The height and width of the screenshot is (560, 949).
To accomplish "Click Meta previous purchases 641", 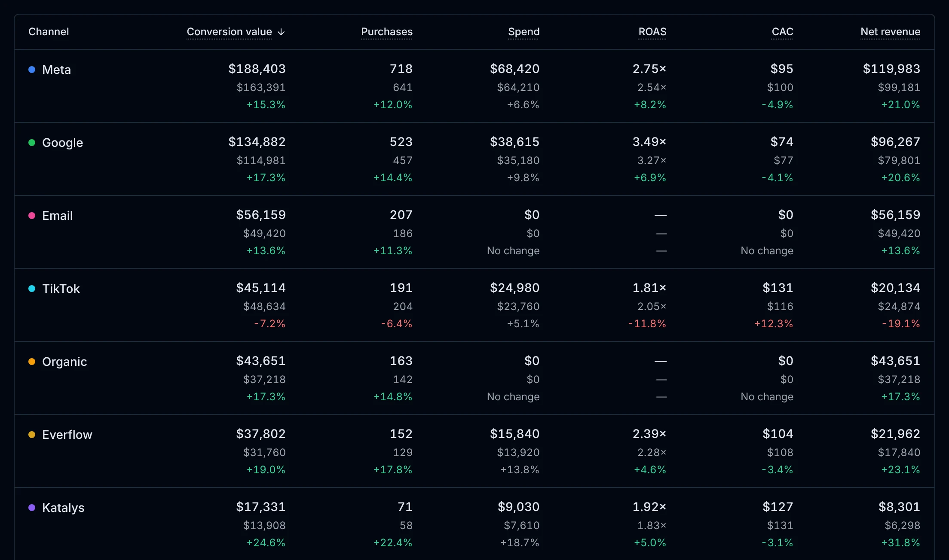I will 403,87.
